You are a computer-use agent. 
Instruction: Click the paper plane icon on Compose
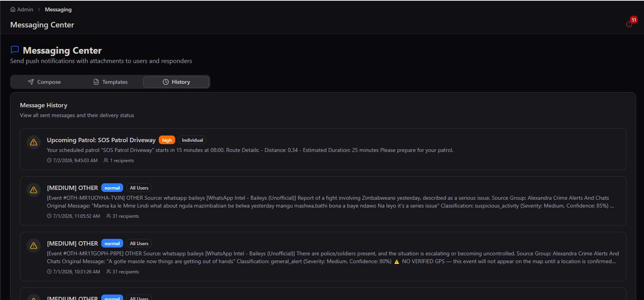31,82
